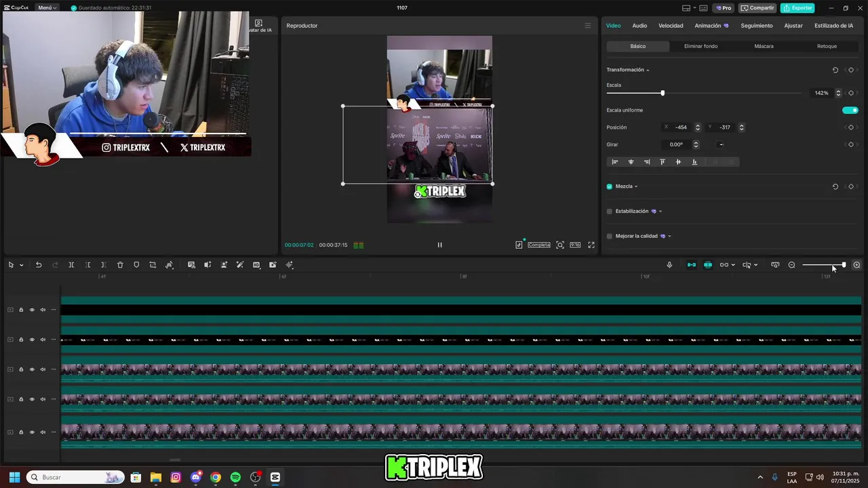Add a marker using the shield-shaped marker icon
Screen dimensions: 868x488
(x=136, y=265)
